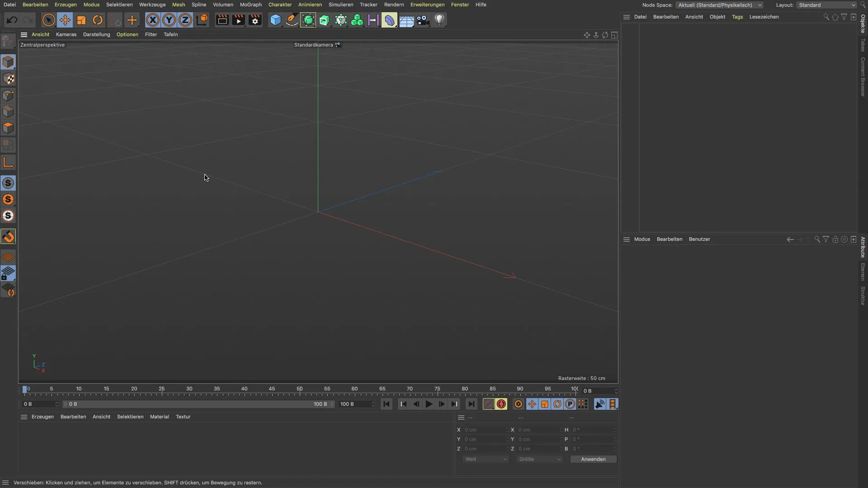Open viewport Kameras menu
Screen dimensions: 868x488
pos(66,34)
